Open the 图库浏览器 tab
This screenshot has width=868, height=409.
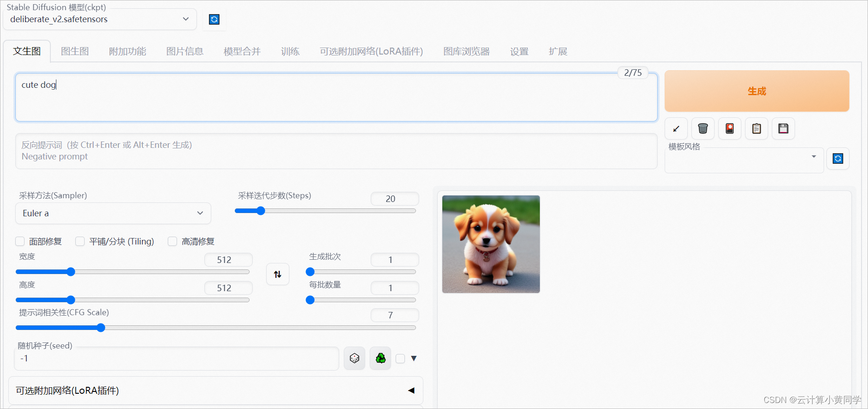(x=466, y=51)
